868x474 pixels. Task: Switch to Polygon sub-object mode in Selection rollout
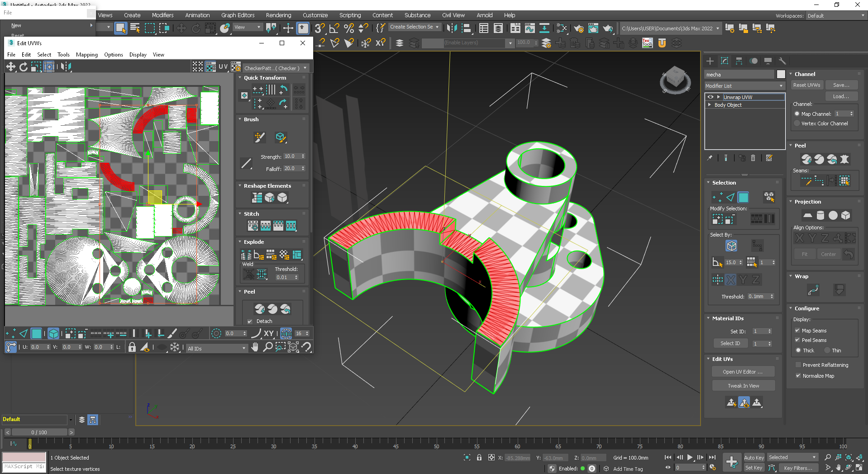tap(743, 197)
